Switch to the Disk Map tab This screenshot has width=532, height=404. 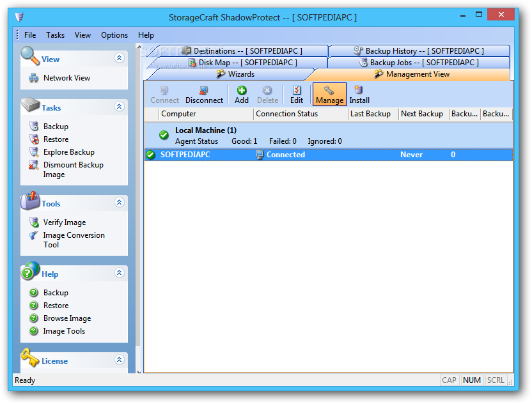(242, 63)
